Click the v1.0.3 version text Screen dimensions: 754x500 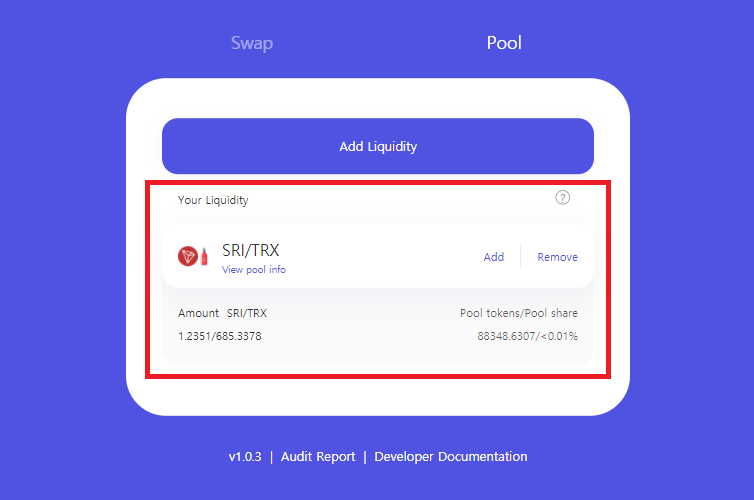coord(245,457)
